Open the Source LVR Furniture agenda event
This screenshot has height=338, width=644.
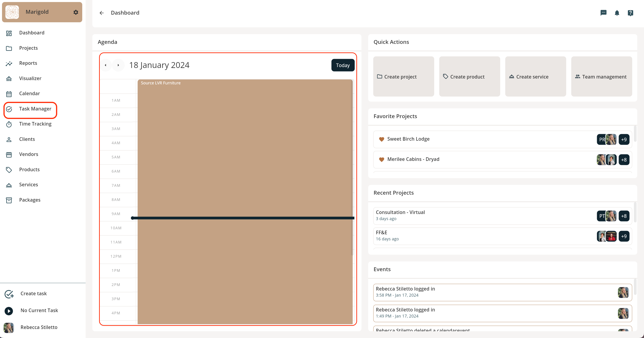tap(245, 202)
